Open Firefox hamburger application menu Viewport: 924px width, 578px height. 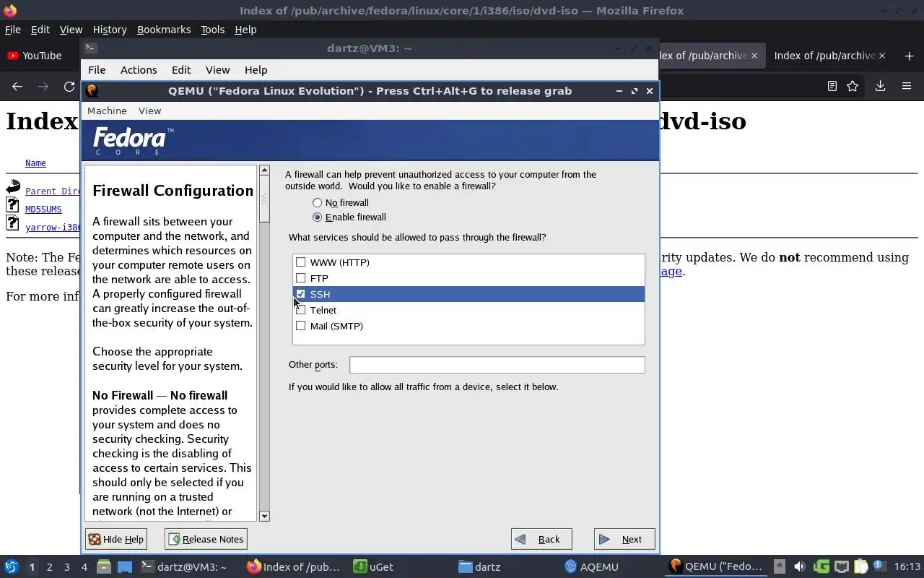click(x=907, y=86)
